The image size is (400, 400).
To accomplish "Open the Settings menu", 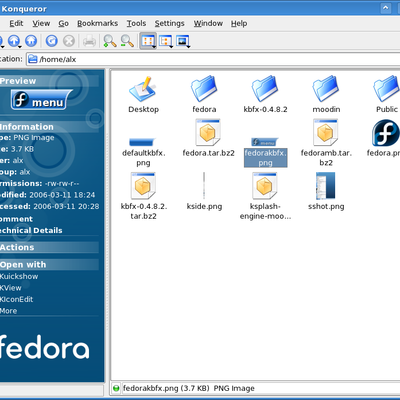I will [x=169, y=23].
